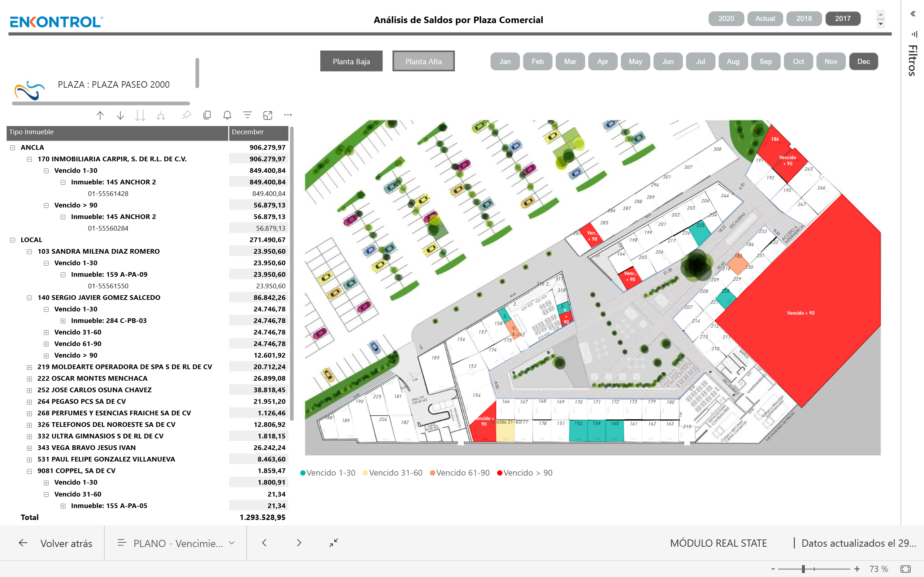Expand 343 VEGA BRAVO JESUS IVAN row
Image resolution: width=924 pixels, height=577 pixels.
point(29,448)
